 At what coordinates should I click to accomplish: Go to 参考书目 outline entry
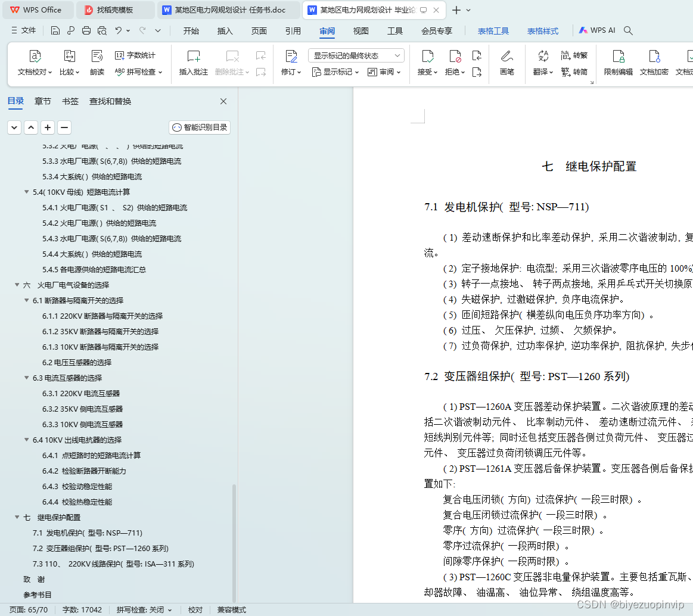38,595
